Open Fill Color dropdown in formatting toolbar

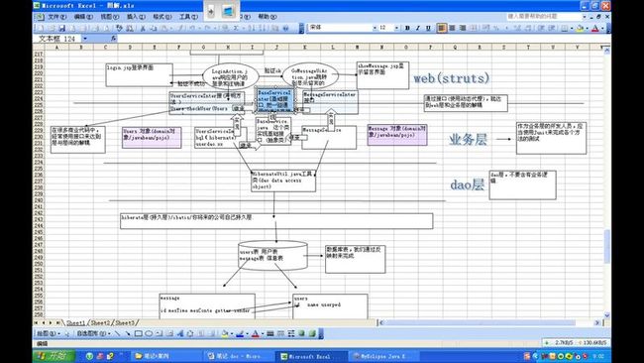coord(588,28)
